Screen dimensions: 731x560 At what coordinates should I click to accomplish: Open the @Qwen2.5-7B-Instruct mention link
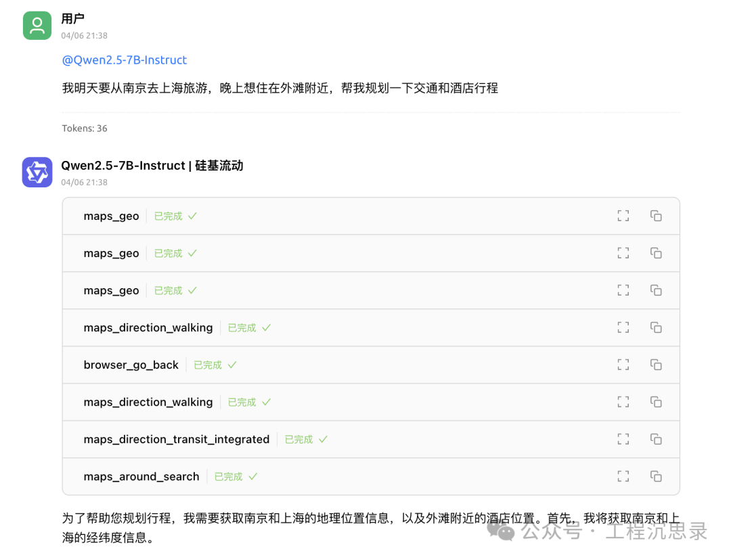tap(124, 60)
